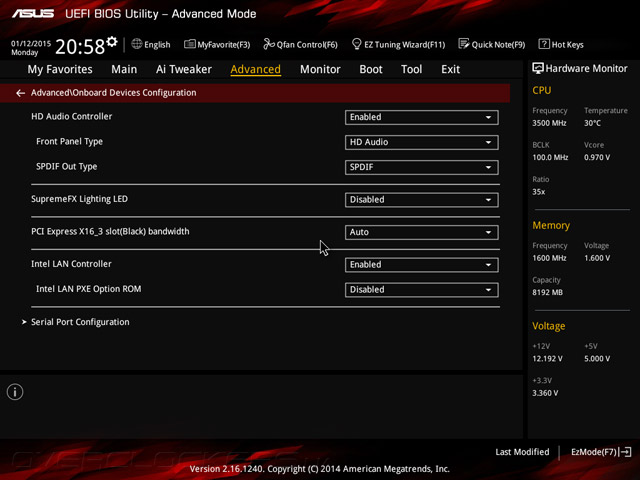Click the Memory heading in Hardware Monitor
This screenshot has height=480, width=640.
[551, 225]
